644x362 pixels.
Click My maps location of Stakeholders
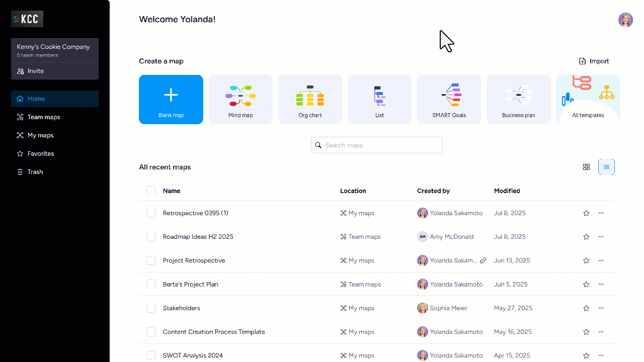(x=357, y=308)
